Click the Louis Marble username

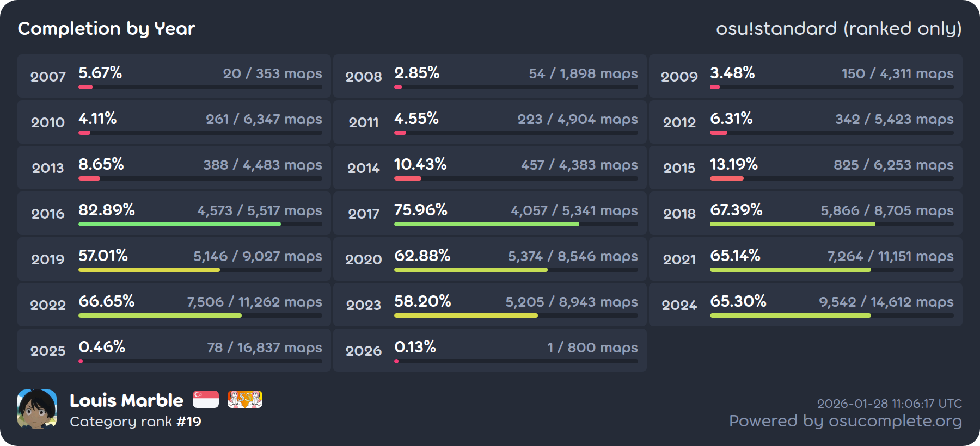(x=126, y=400)
